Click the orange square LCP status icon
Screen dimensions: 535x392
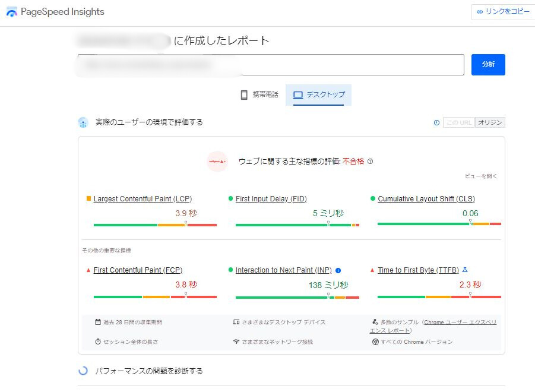click(x=88, y=198)
